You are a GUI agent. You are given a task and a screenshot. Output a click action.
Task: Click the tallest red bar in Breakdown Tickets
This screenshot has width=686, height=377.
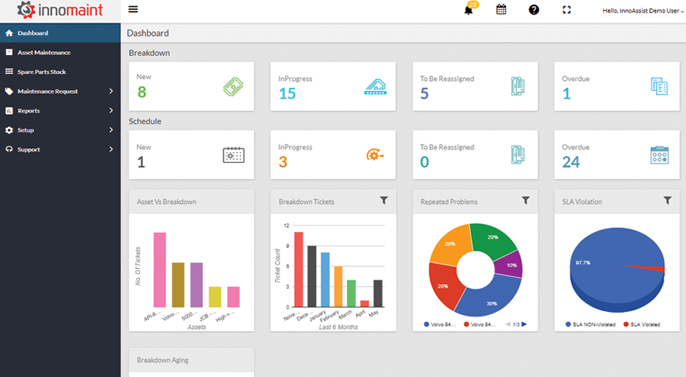pyautogui.click(x=298, y=269)
